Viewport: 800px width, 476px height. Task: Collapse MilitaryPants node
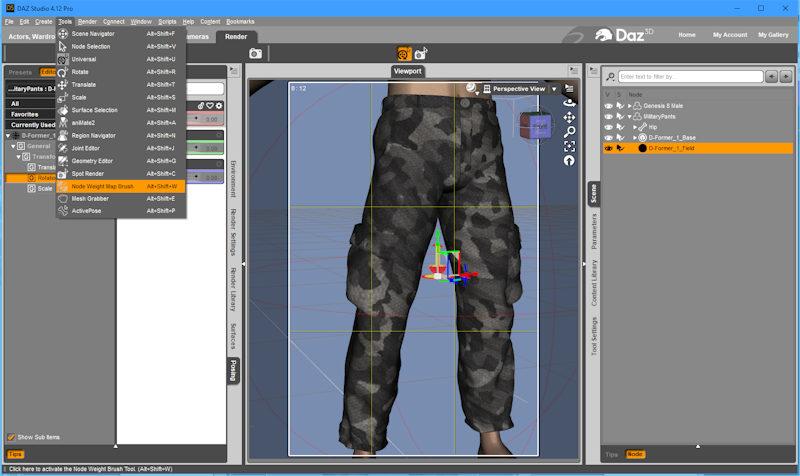point(630,116)
